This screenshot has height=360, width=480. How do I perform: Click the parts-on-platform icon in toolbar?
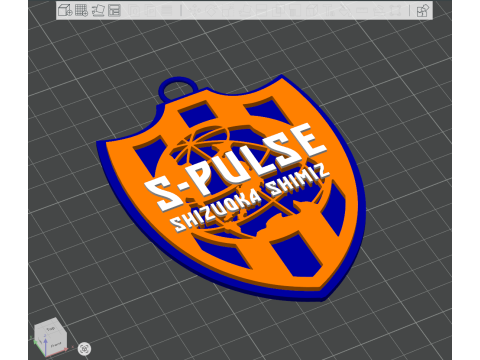click(98, 10)
